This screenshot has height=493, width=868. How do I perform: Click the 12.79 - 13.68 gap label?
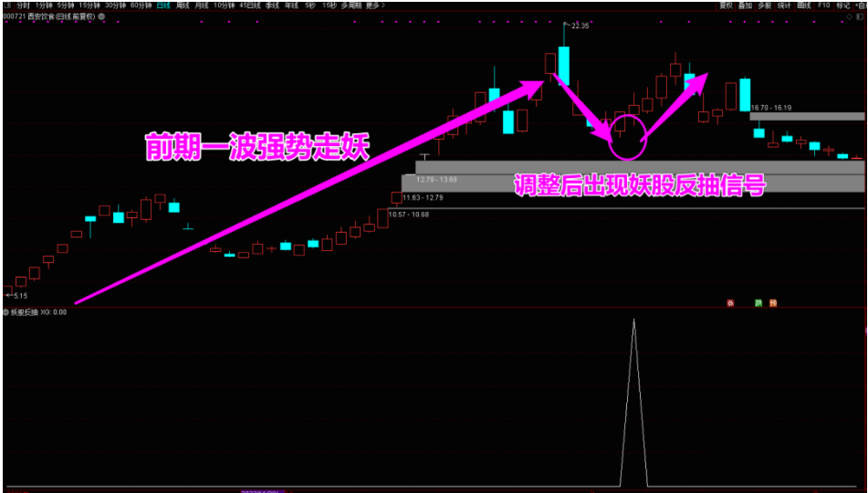tap(437, 180)
